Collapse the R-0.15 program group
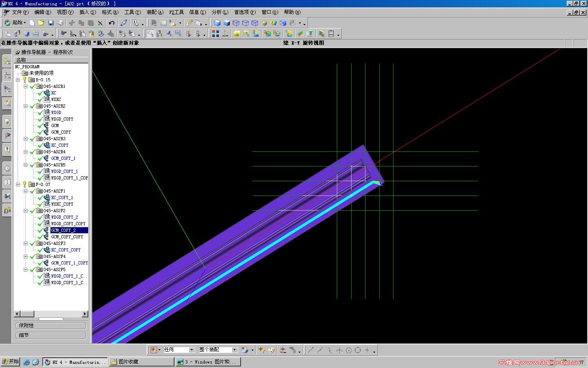The image size is (588, 368). click(x=18, y=80)
